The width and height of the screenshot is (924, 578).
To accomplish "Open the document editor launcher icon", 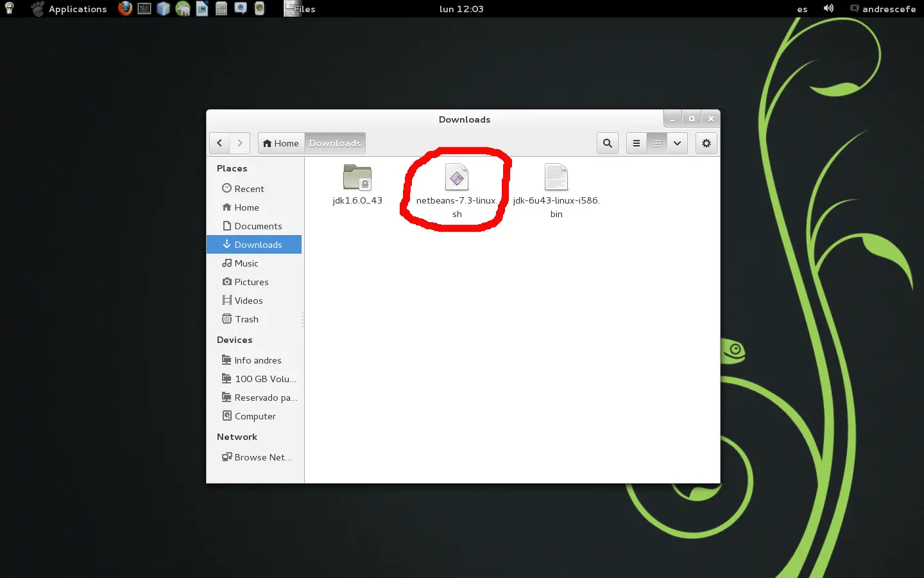I will (x=202, y=8).
